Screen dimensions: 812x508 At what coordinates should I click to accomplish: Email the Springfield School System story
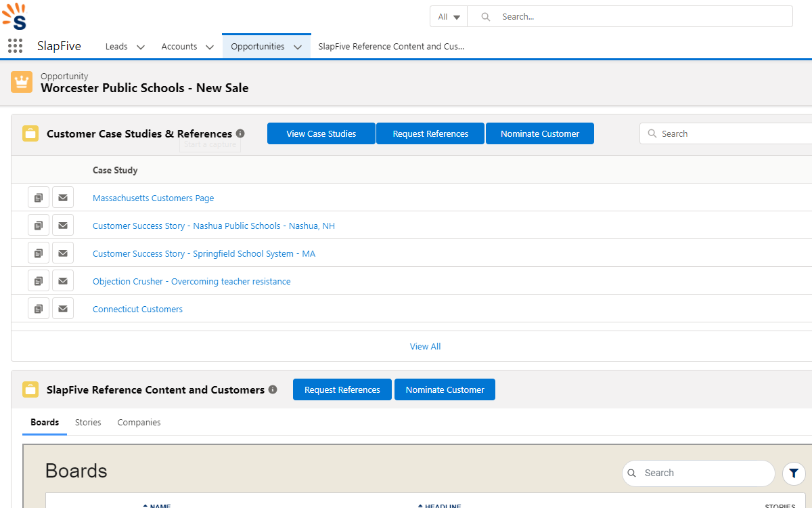[63, 253]
